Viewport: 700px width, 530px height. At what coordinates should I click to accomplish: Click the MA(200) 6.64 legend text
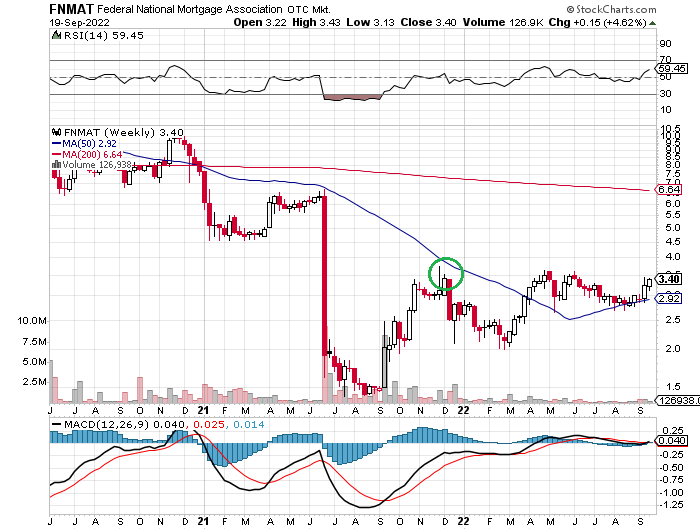pyautogui.click(x=92, y=154)
